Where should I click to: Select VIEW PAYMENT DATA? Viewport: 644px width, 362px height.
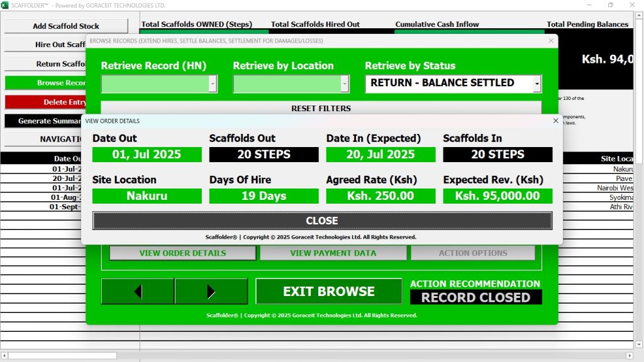tap(333, 253)
